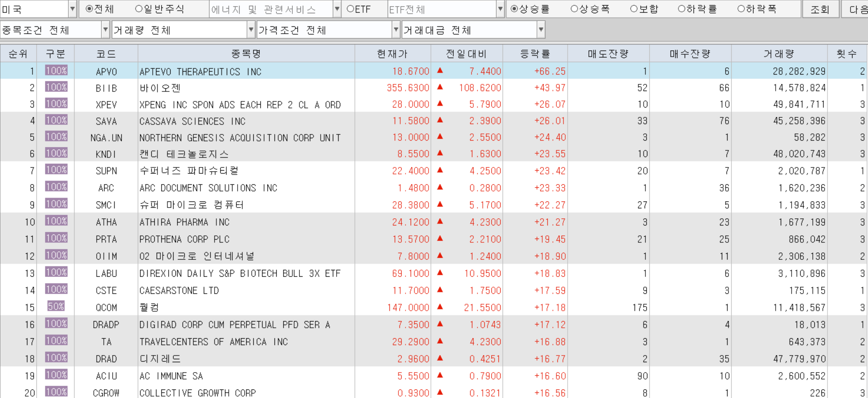This screenshot has height=398, width=868.
Task: Click the up arrow in QCOM row
Action: click(x=440, y=307)
